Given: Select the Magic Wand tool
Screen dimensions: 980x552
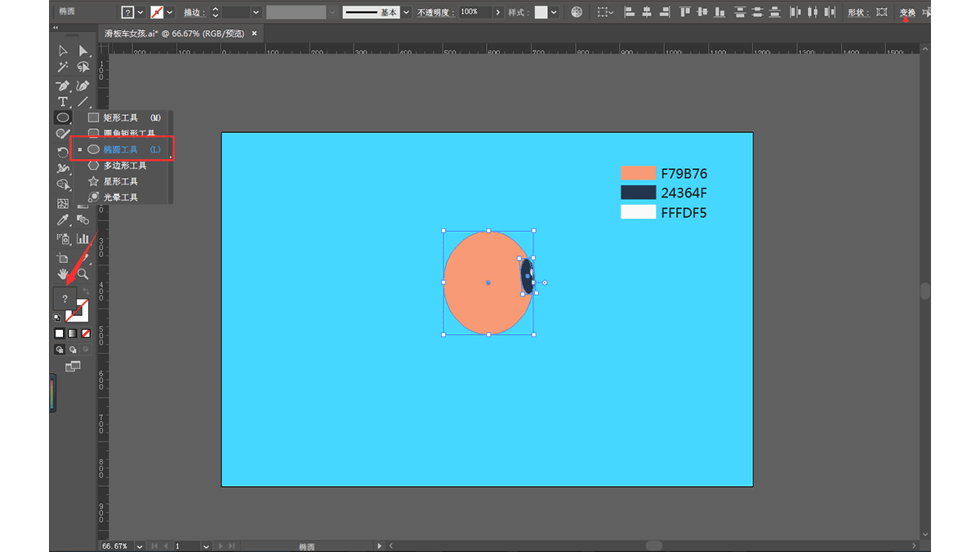Looking at the screenshot, I should point(63,68).
